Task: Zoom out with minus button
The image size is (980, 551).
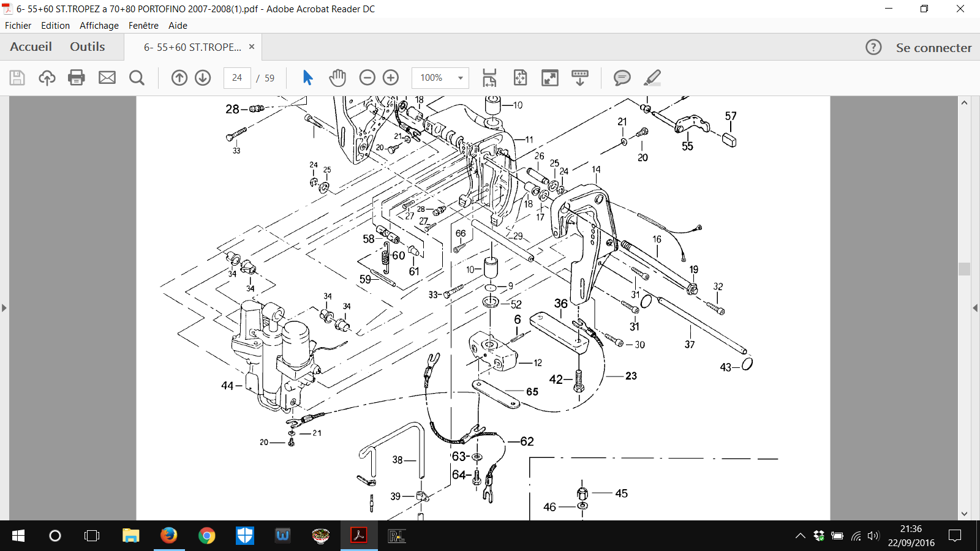Action: coord(367,78)
